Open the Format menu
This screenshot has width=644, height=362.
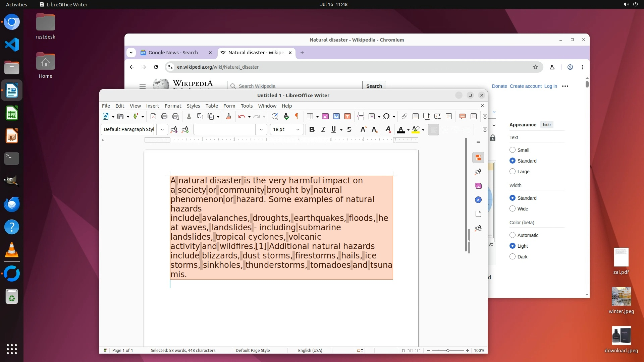point(173,106)
